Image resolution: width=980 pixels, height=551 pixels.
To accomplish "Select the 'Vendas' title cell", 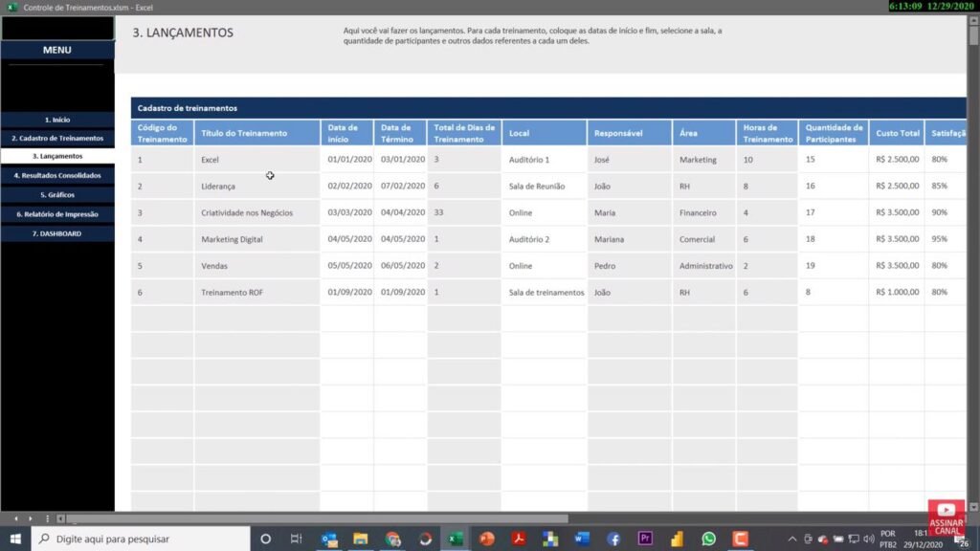I will [256, 266].
